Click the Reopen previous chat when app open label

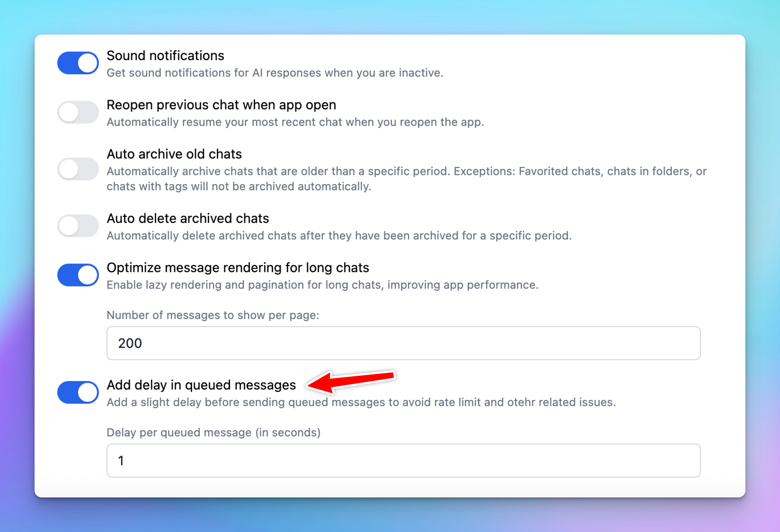(x=222, y=105)
